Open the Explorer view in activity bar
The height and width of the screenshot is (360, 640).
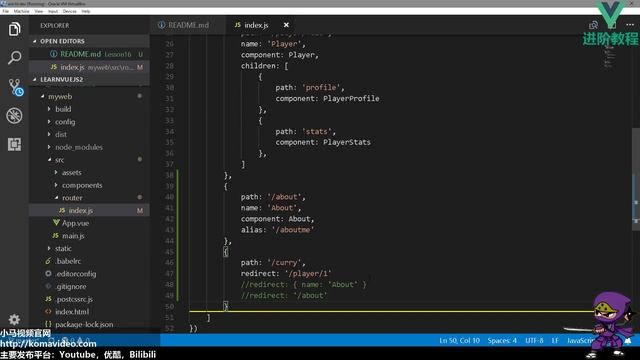point(14,29)
